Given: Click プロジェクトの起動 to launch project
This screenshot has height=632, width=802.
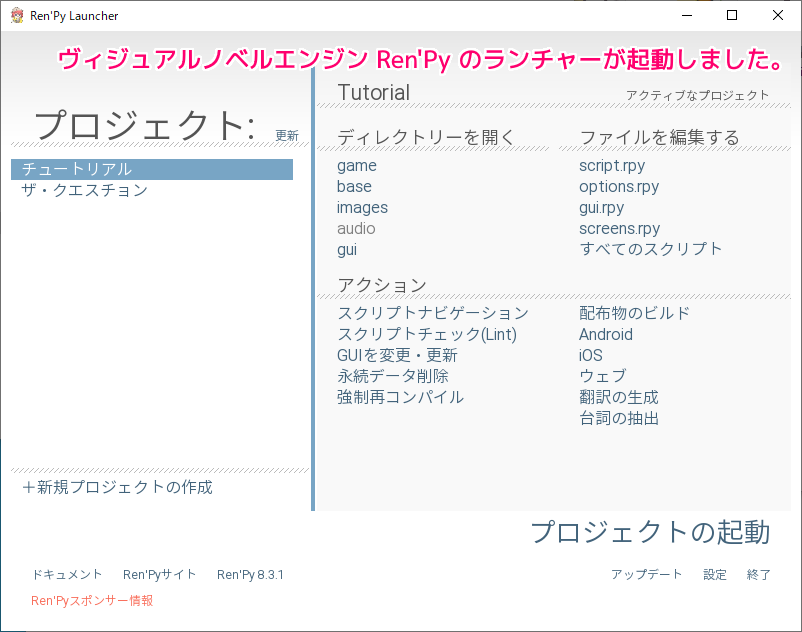Looking at the screenshot, I should click(650, 532).
